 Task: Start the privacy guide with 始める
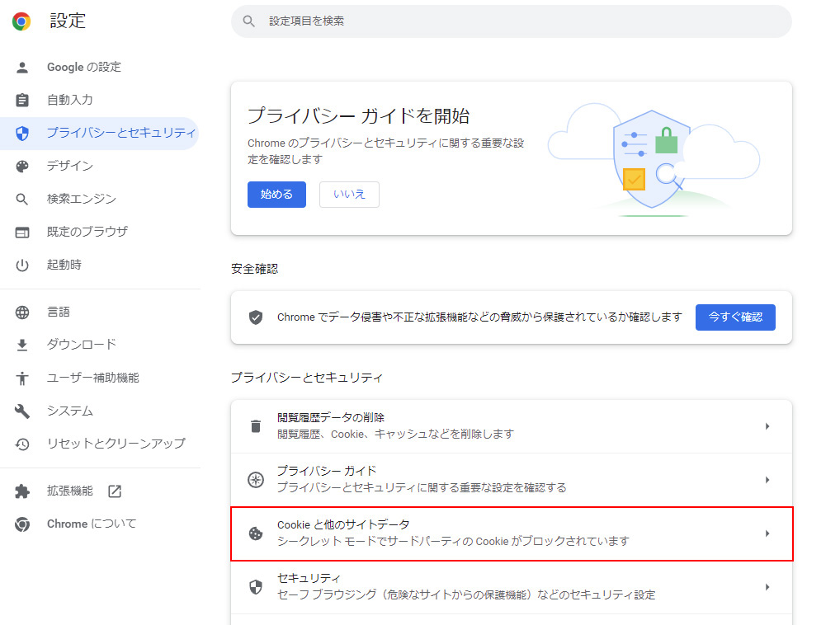pos(276,195)
